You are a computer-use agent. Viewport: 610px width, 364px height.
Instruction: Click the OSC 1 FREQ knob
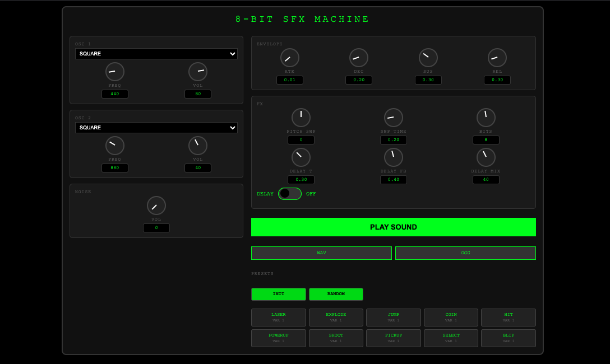pyautogui.click(x=115, y=72)
